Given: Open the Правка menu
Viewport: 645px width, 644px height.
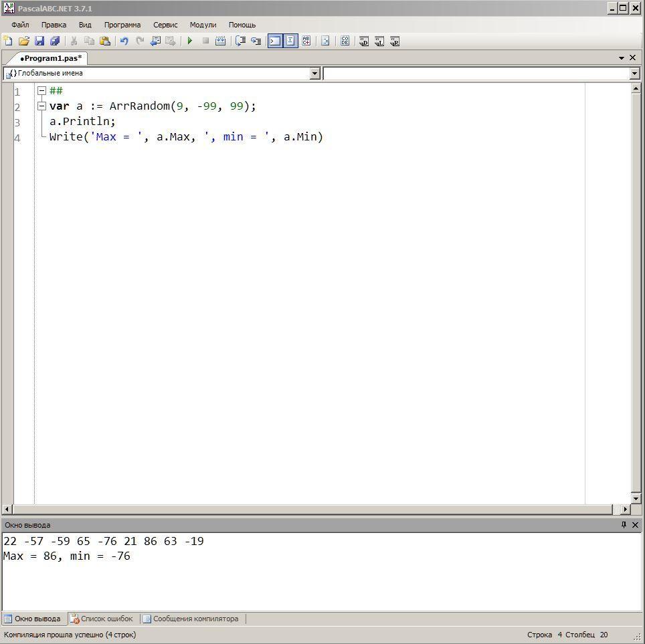Looking at the screenshot, I should (54, 25).
